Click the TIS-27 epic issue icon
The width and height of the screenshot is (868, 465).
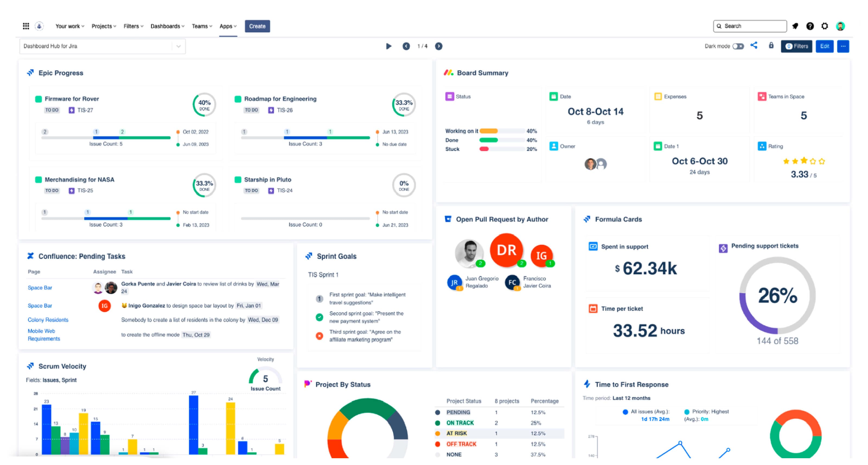click(x=71, y=110)
